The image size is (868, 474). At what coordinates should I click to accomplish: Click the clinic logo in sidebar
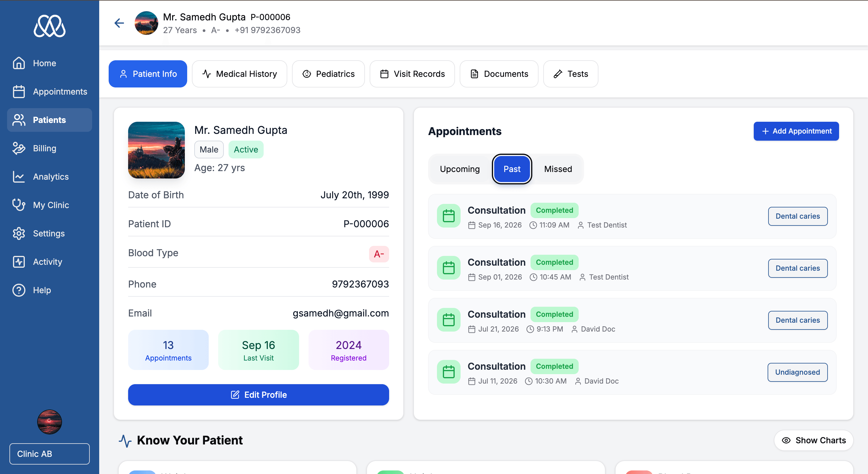click(50, 26)
